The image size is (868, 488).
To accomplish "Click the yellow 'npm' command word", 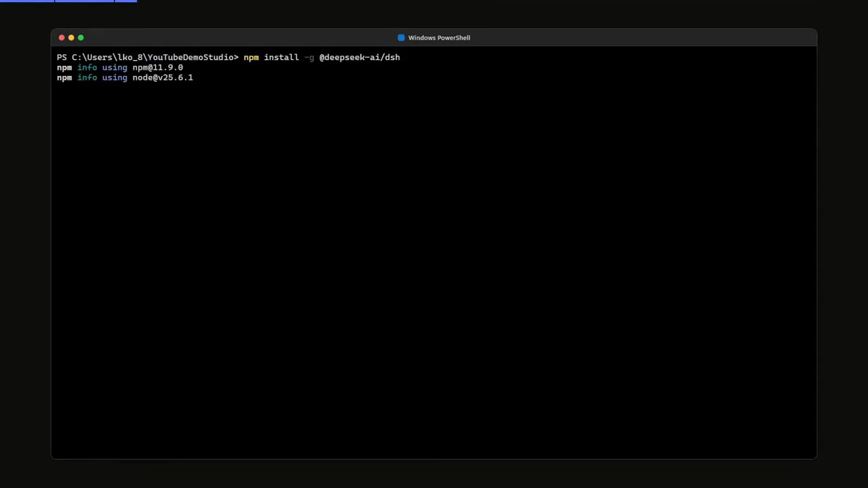I will pos(251,57).
